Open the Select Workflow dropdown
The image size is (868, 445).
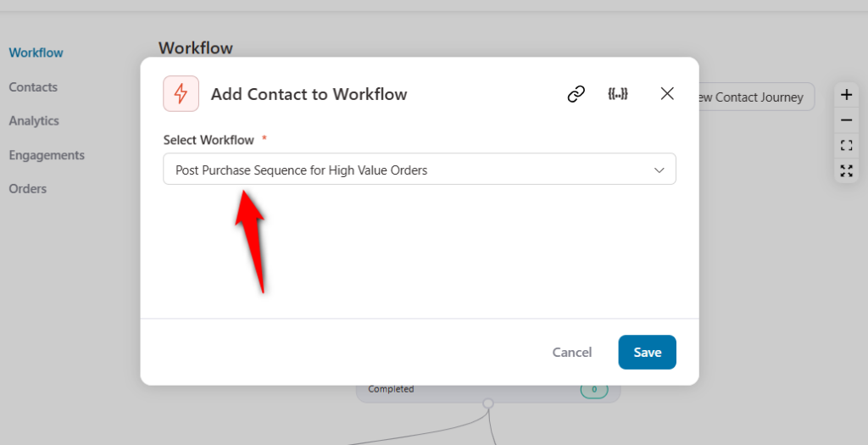[x=419, y=170]
